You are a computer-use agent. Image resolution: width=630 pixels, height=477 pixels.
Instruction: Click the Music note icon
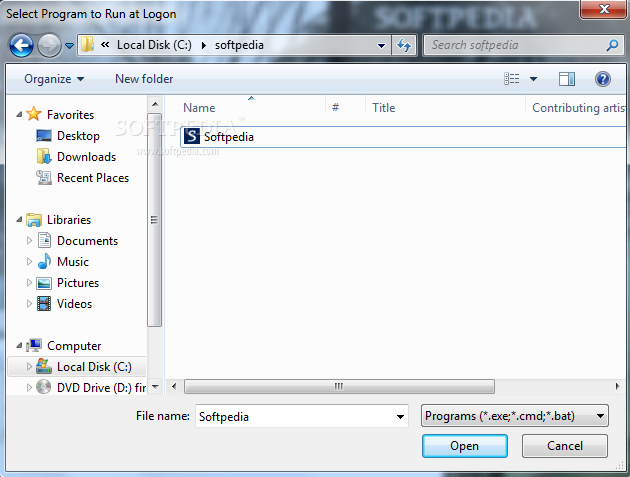(x=44, y=261)
